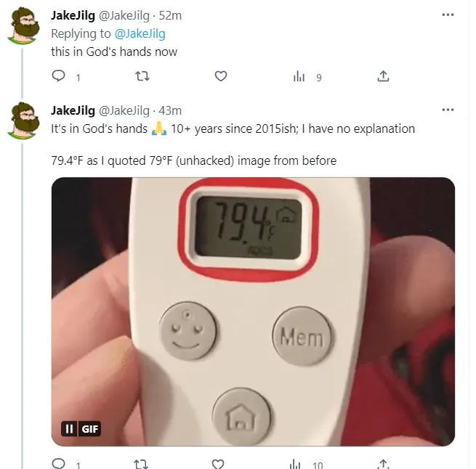Share the "this in God's hands now" tweet

click(x=384, y=76)
